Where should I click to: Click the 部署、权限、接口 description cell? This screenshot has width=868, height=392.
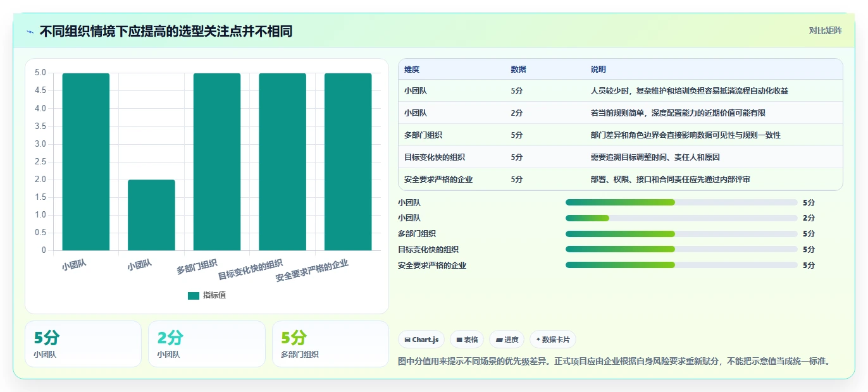tap(670, 180)
